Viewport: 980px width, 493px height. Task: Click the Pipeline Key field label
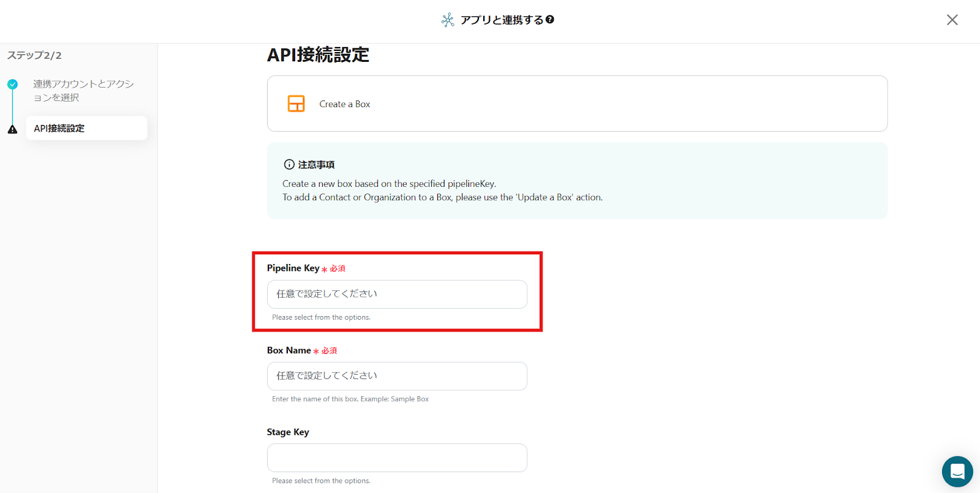pyautogui.click(x=293, y=268)
